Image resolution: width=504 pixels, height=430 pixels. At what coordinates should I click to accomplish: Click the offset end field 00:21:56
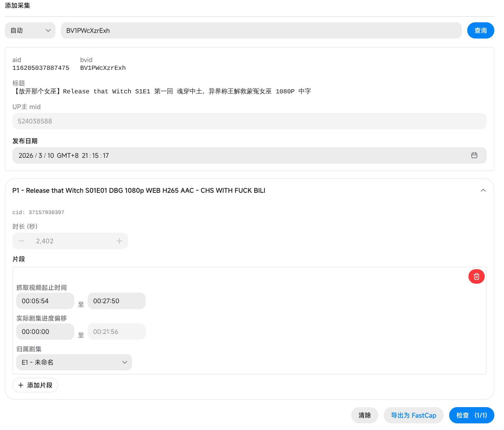(x=116, y=332)
